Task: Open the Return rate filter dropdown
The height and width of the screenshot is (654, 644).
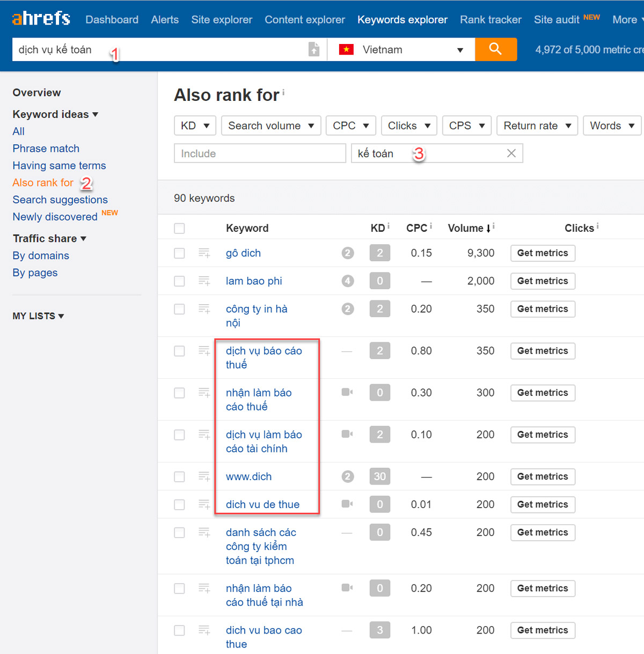Action: click(x=537, y=126)
